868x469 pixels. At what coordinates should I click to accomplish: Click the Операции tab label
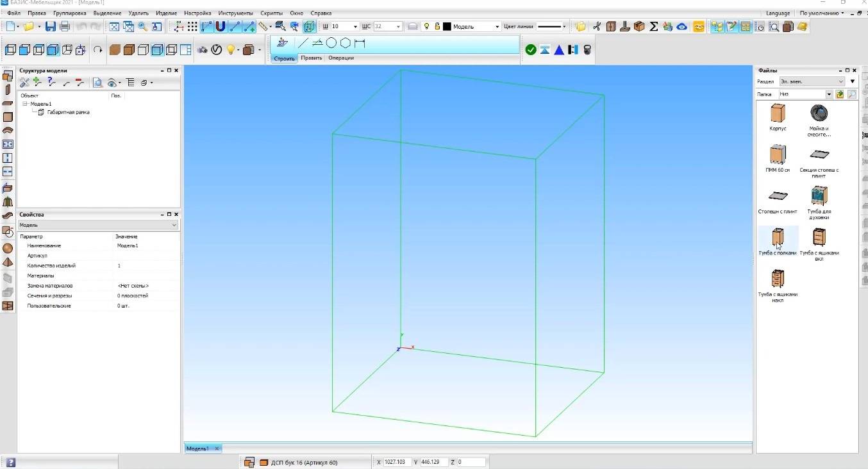point(340,58)
